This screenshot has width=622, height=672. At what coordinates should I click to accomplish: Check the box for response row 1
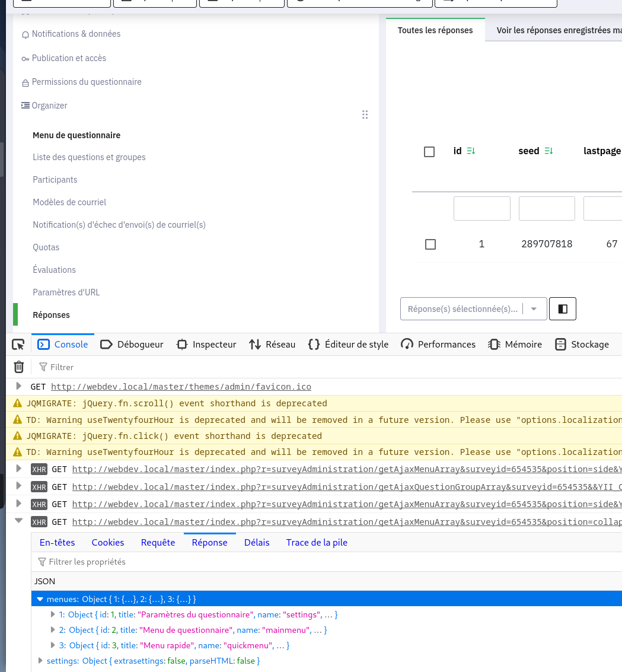pyautogui.click(x=430, y=244)
